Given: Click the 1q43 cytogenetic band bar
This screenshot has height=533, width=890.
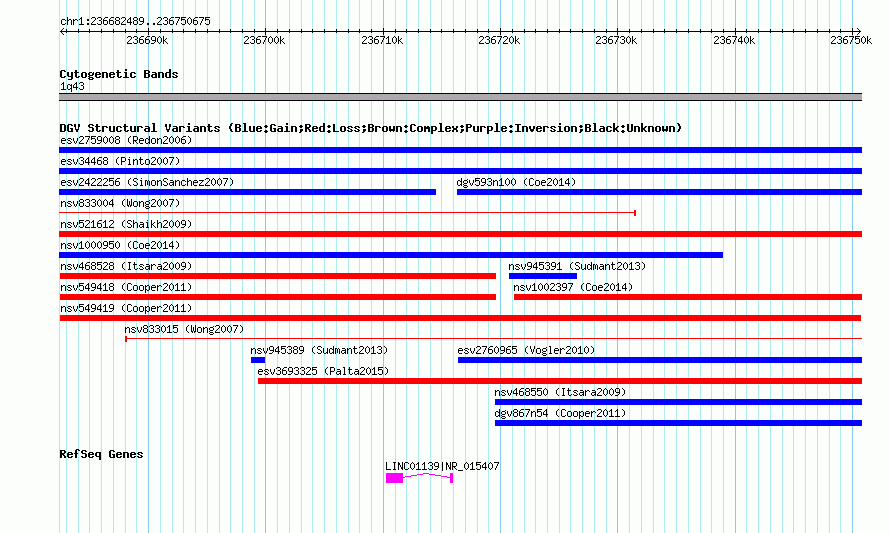Looking at the screenshot, I should (x=460, y=97).
